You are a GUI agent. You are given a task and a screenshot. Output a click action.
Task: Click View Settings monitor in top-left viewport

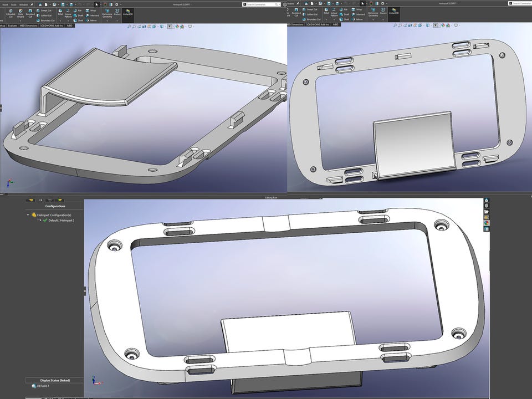190,26
